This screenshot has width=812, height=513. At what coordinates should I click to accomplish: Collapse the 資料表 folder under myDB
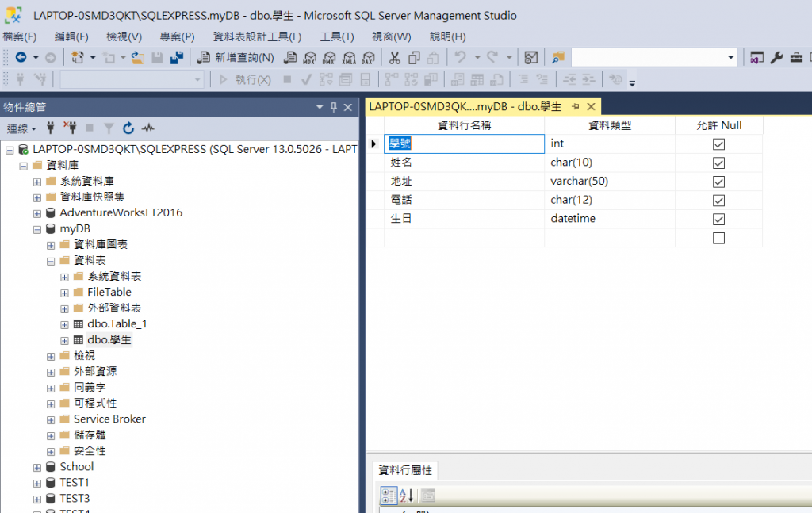[51, 261]
